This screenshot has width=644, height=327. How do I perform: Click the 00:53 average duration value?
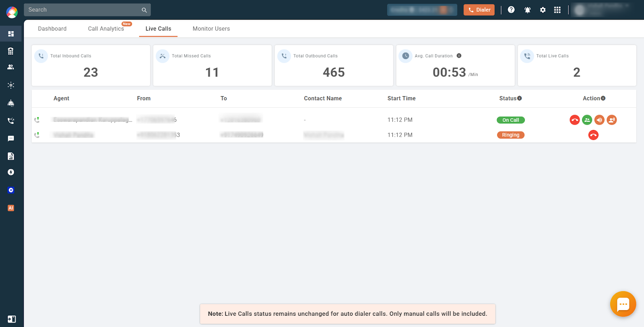[x=449, y=72]
